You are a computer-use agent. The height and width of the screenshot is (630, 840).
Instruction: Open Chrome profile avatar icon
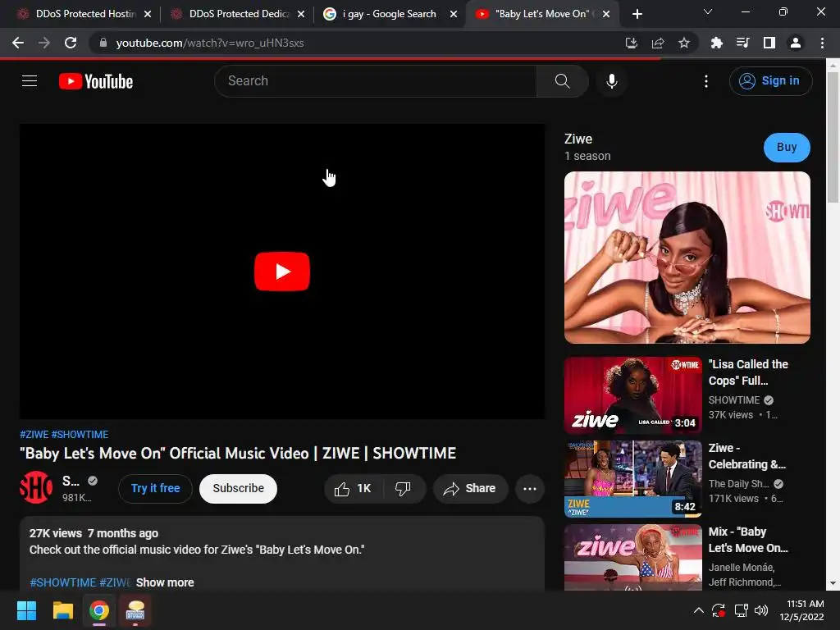click(x=796, y=43)
